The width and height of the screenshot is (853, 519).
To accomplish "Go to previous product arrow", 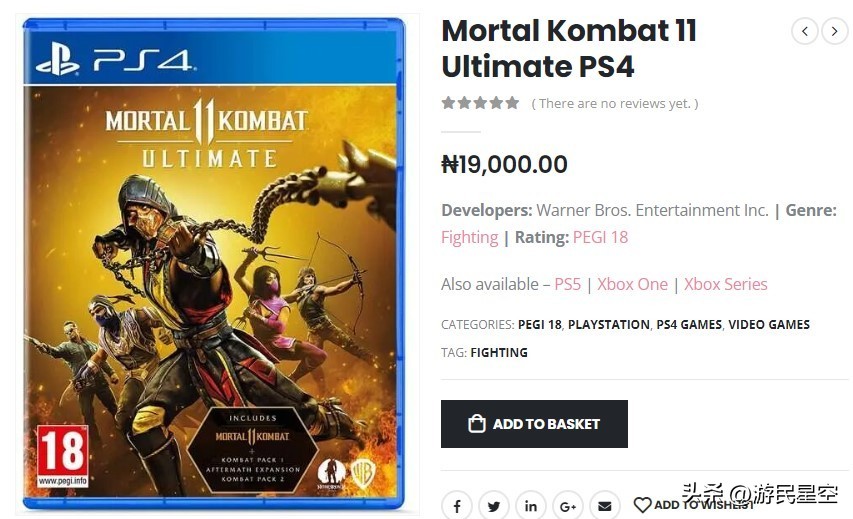I will [x=805, y=31].
